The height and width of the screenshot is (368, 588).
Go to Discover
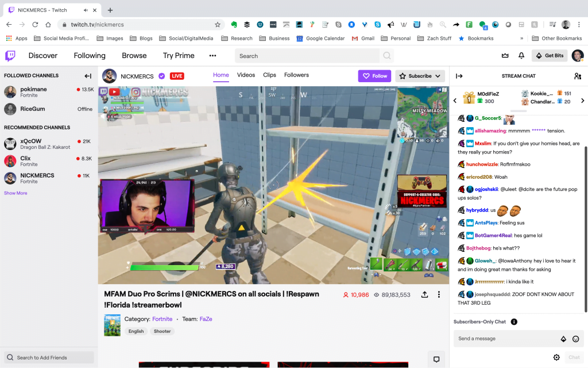click(43, 56)
